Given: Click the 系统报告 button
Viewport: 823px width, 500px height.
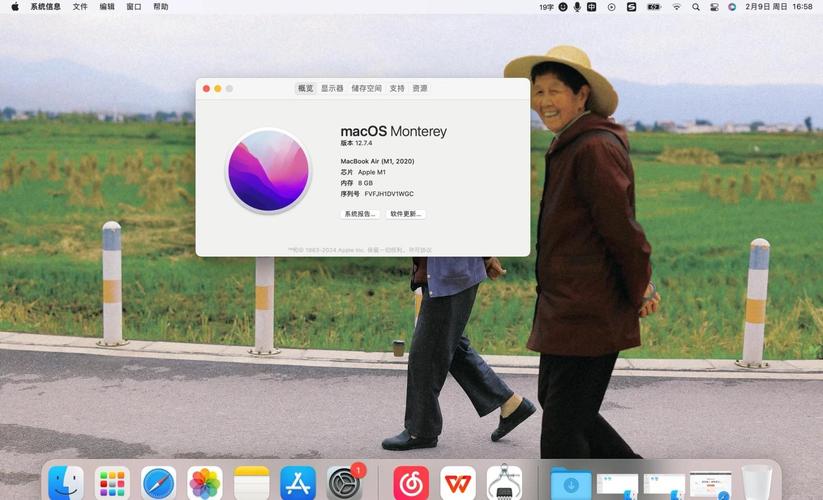Looking at the screenshot, I should [360, 214].
